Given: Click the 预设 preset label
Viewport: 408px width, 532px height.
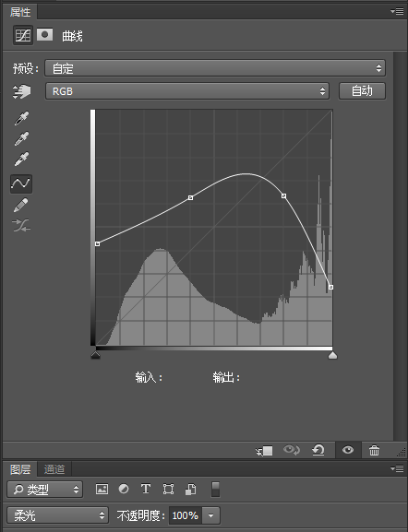Looking at the screenshot, I should pyautogui.click(x=26, y=68).
